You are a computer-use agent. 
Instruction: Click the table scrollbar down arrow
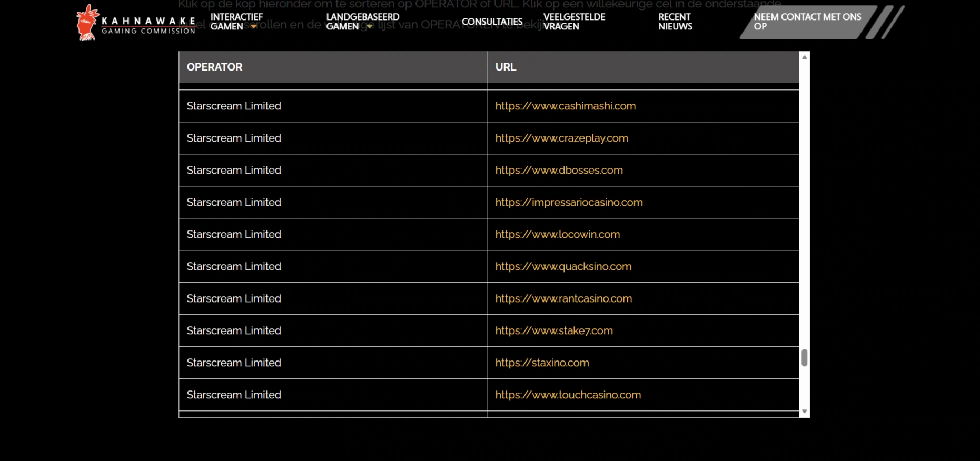804,412
